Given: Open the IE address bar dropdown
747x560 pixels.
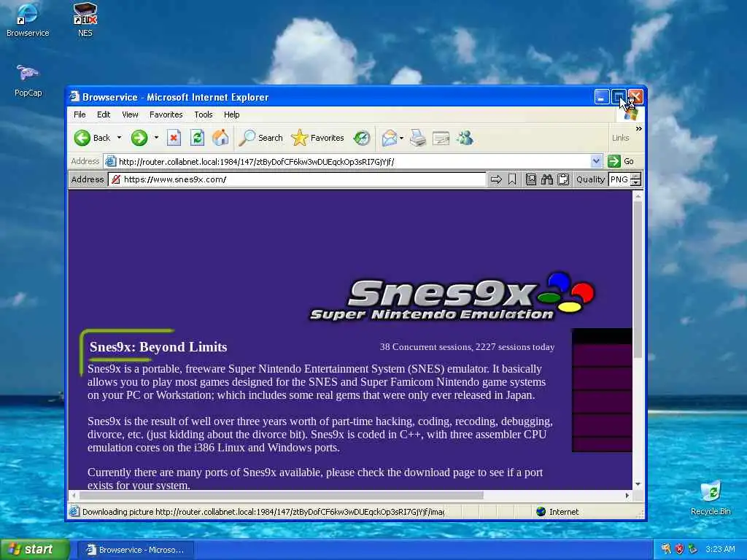Looking at the screenshot, I should coord(596,161).
